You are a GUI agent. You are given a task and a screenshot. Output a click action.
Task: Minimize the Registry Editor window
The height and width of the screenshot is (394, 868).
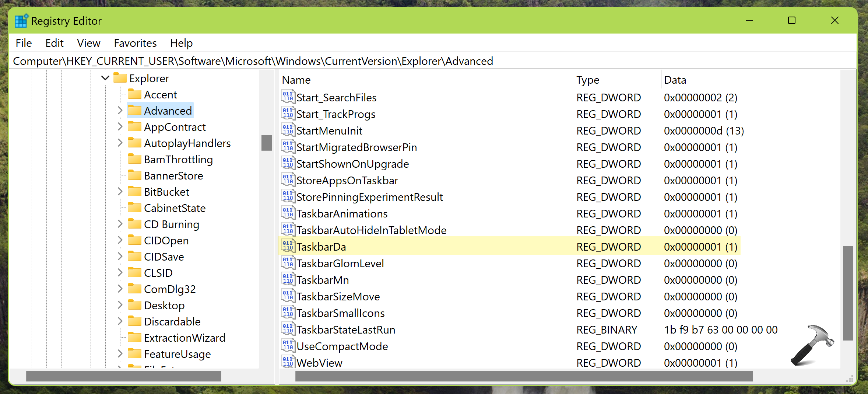pyautogui.click(x=749, y=20)
